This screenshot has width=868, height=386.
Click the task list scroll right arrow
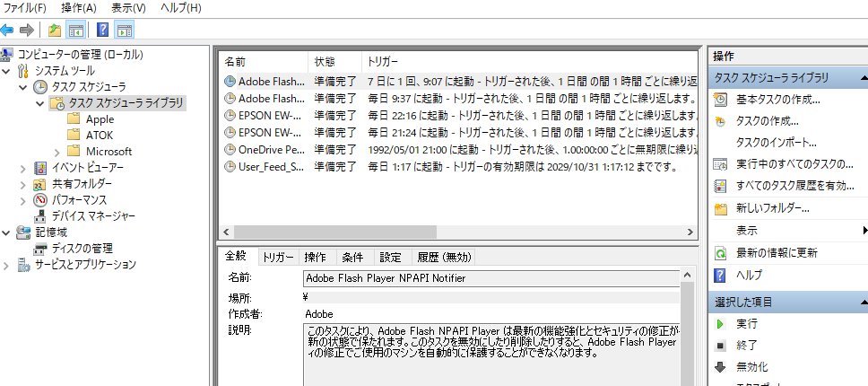click(690, 232)
